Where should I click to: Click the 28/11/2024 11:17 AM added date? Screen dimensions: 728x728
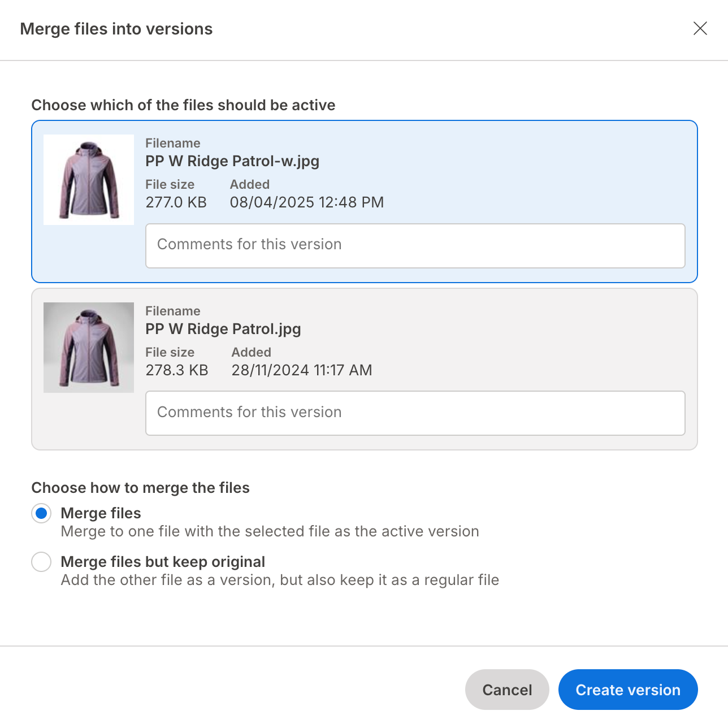point(301,370)
